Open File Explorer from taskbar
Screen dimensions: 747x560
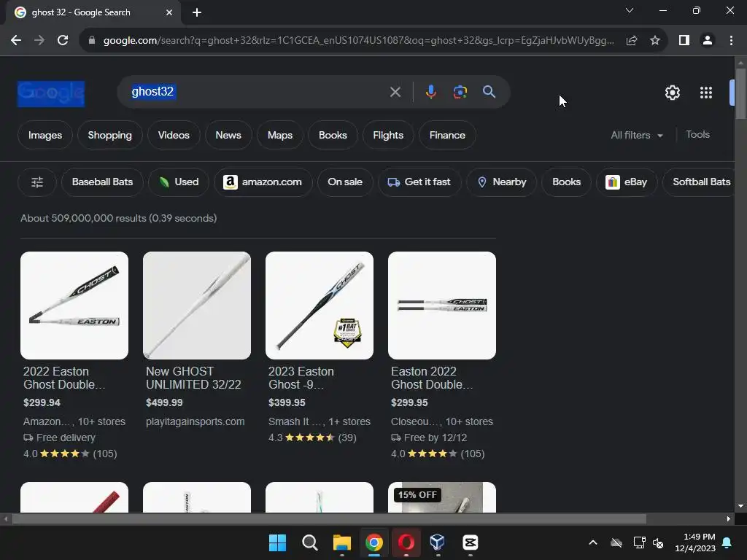tap(341, 542)
